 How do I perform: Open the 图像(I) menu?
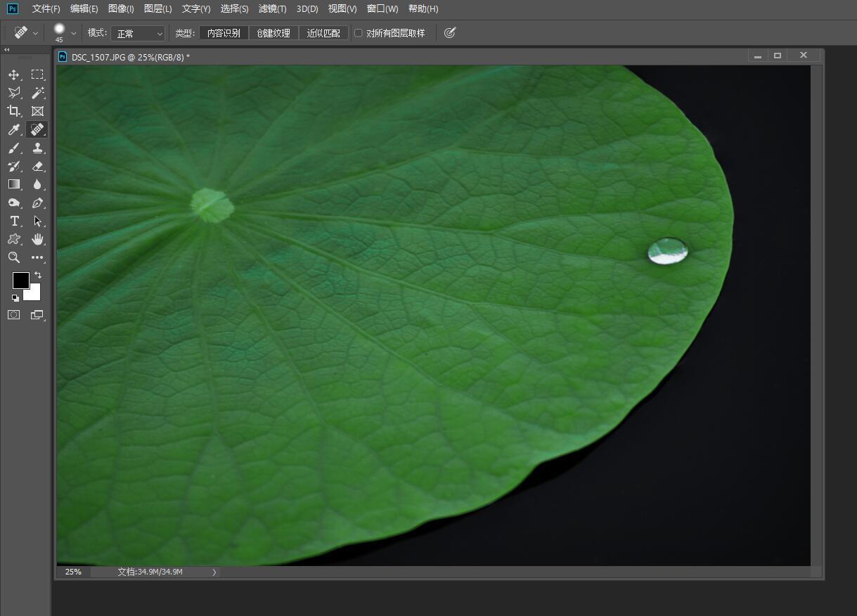pos(121,8)
